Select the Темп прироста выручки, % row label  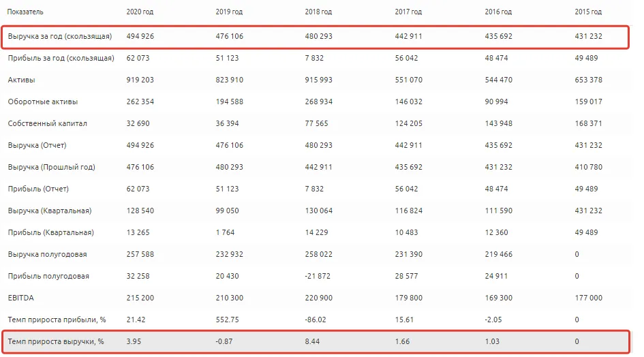(55, 341)
